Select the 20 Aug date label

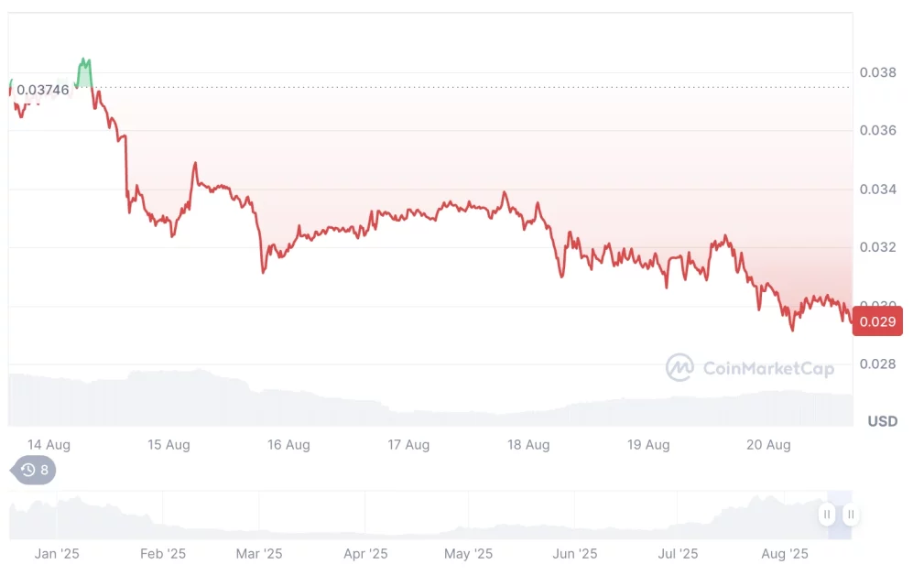click(x=768, y=445)
